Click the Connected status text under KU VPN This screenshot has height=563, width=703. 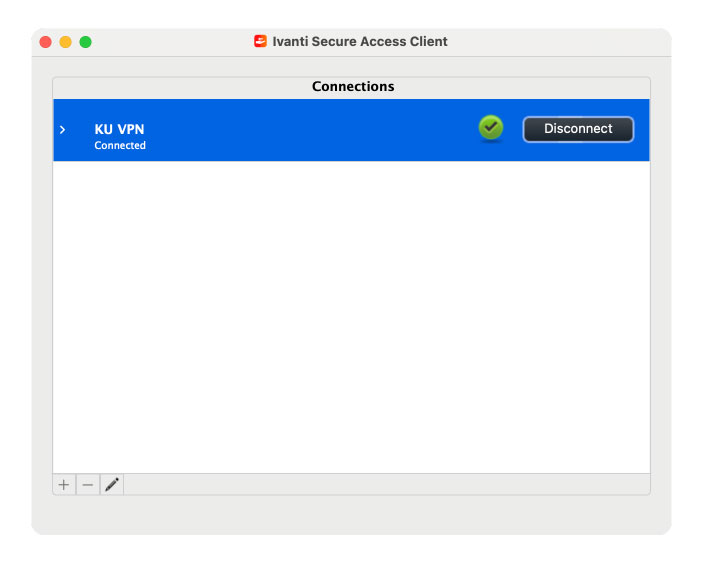[120, 146]
